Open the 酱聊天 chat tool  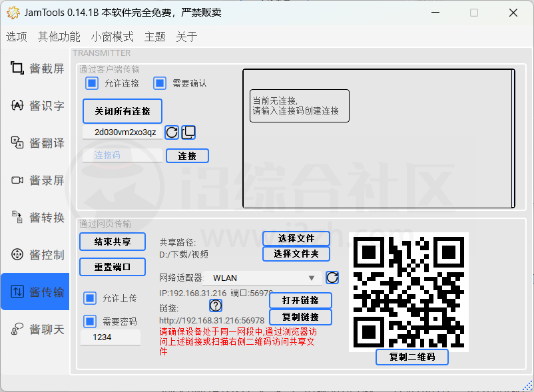pyautogui.click(x=35, y=329)
